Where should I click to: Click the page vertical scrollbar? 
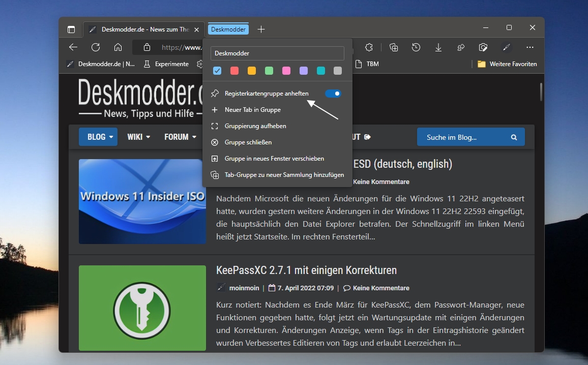541,92
